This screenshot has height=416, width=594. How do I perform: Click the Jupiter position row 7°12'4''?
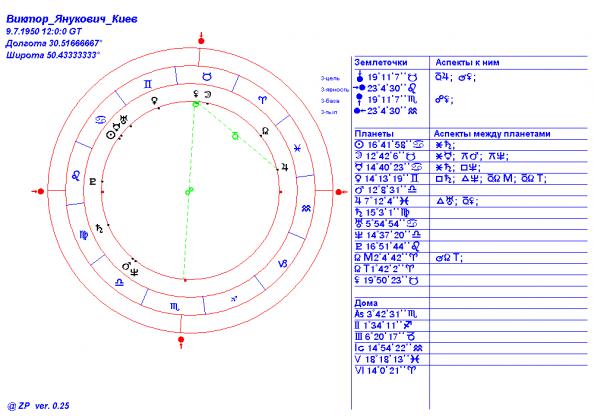pos(382,201)
